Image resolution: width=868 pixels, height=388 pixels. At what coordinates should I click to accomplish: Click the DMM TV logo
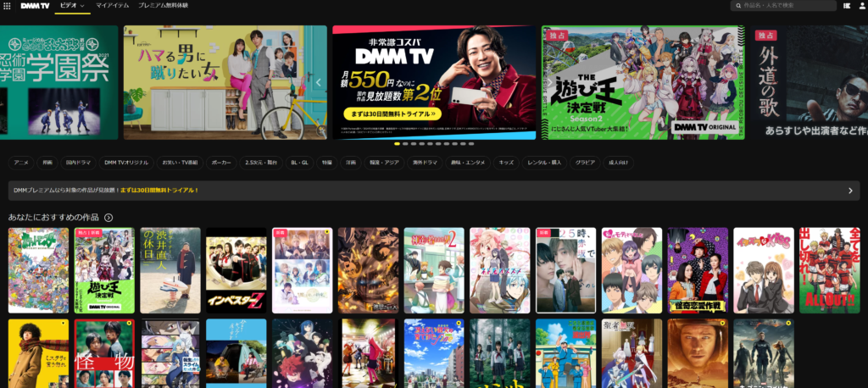(35, 6)
